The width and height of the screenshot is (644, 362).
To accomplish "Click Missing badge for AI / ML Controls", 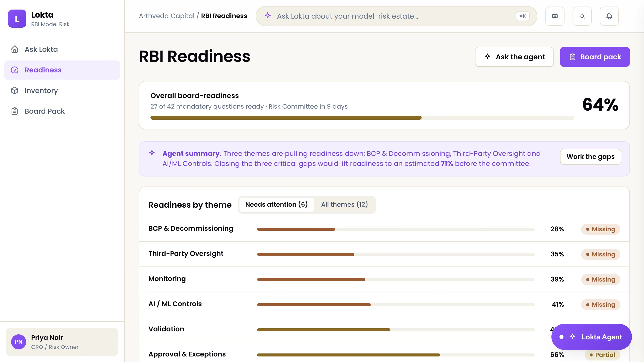I will (x=600, y=305).
